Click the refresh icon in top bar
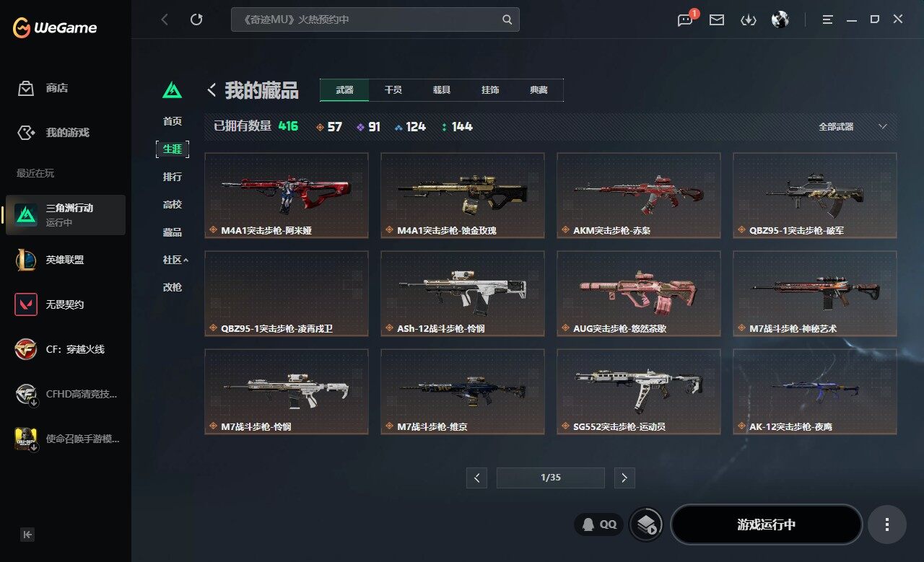The image size is (924, 562). tap(196, 19)
